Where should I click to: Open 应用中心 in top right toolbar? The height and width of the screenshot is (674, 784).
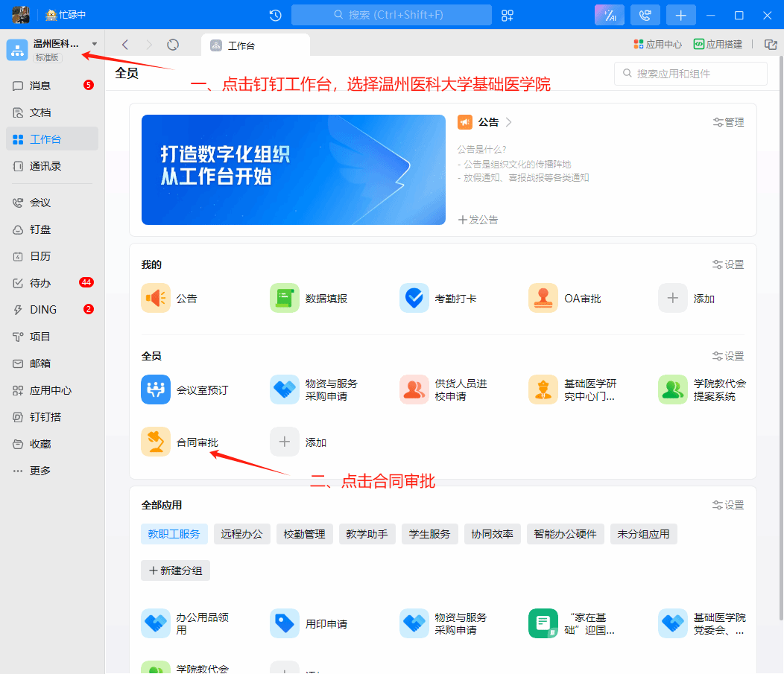pos(657,45)
